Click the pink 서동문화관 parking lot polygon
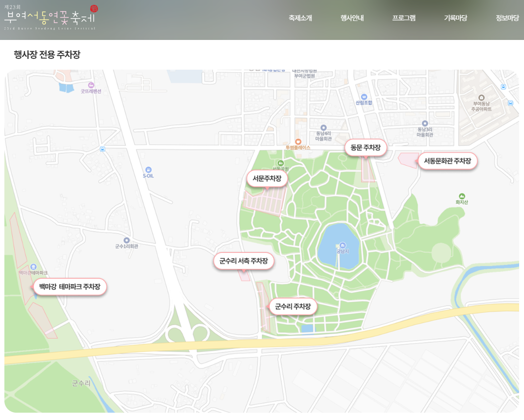524x420 pixels. pyautogui.click(x=408, y=160)
